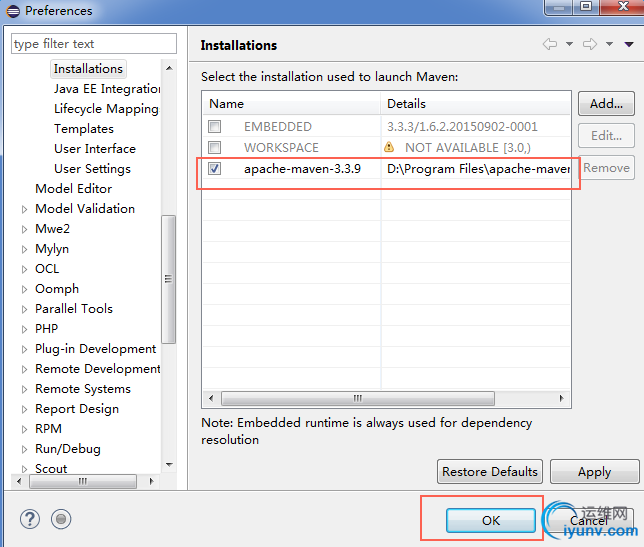The image size is (644, 547).
Task: Open the Installations page view menu arrow
Action: pos(629,44)
